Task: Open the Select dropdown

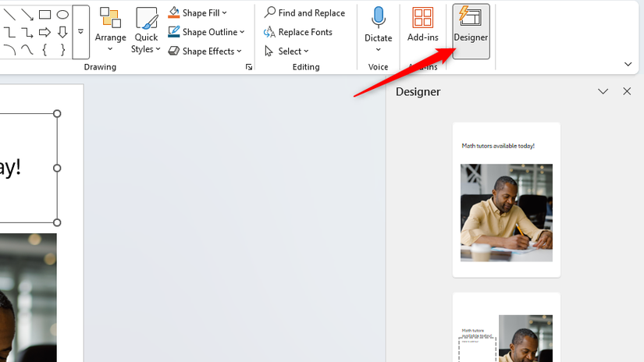Action: tap(286, 51)
